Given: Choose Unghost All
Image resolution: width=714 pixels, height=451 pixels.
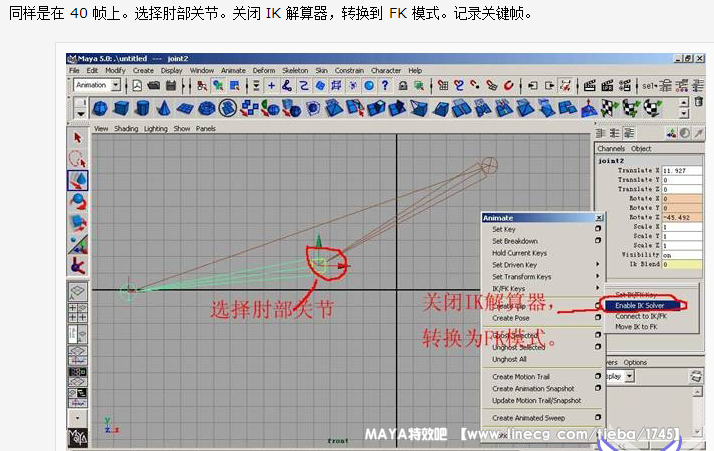Looking at the screenshot, I should click(509, 359).
